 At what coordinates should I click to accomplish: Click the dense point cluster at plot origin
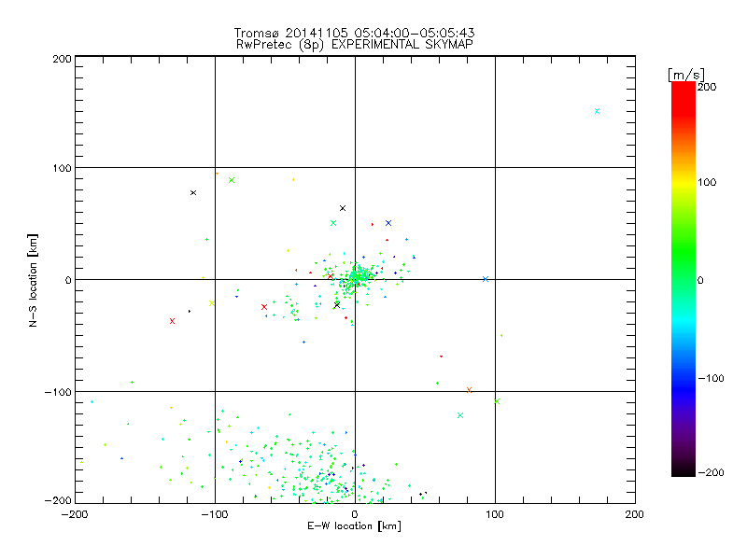coord(356,277)
